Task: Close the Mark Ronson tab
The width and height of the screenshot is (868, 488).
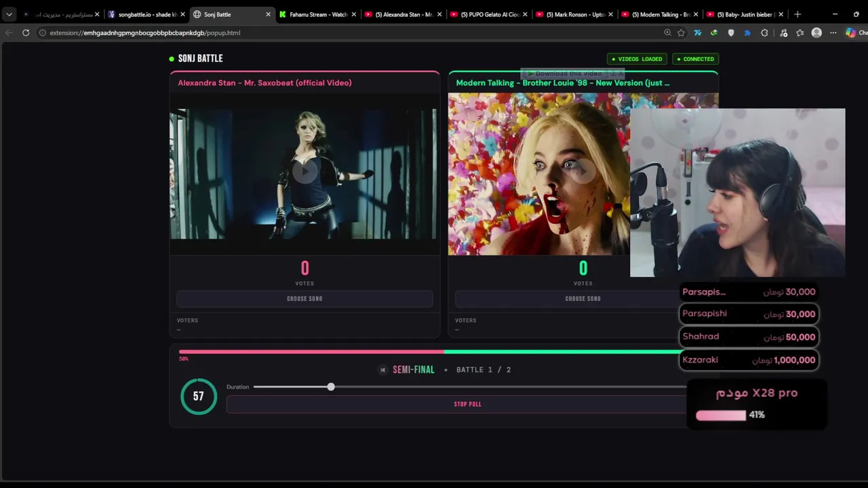Action: (x=610, y=14)
